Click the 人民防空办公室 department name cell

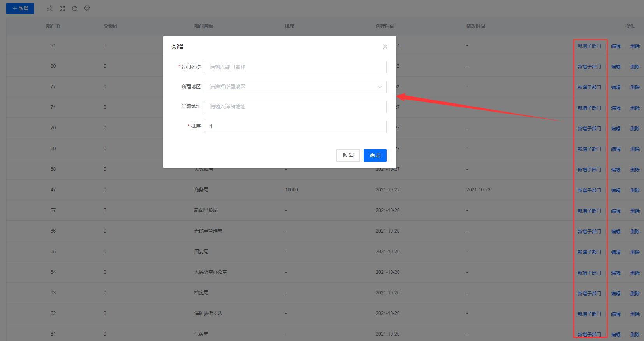(211, 272)
